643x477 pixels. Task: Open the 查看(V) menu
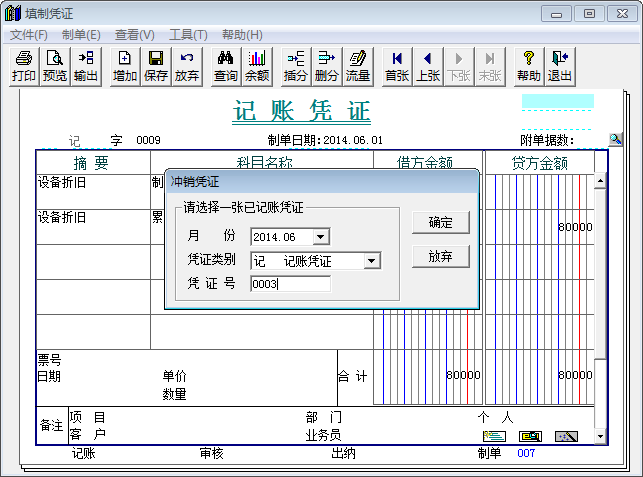(x=135, y=35)
